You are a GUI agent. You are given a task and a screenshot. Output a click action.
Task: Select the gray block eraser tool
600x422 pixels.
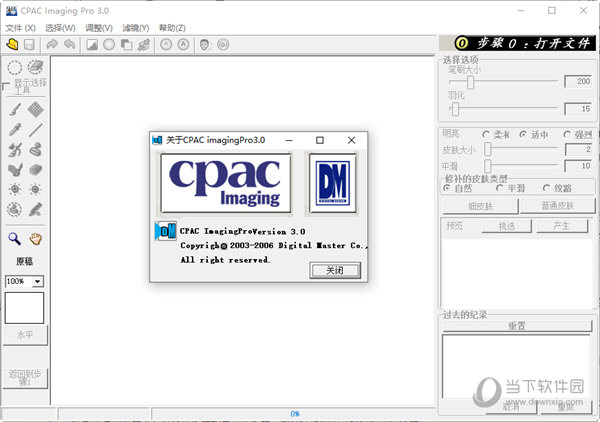35,169
